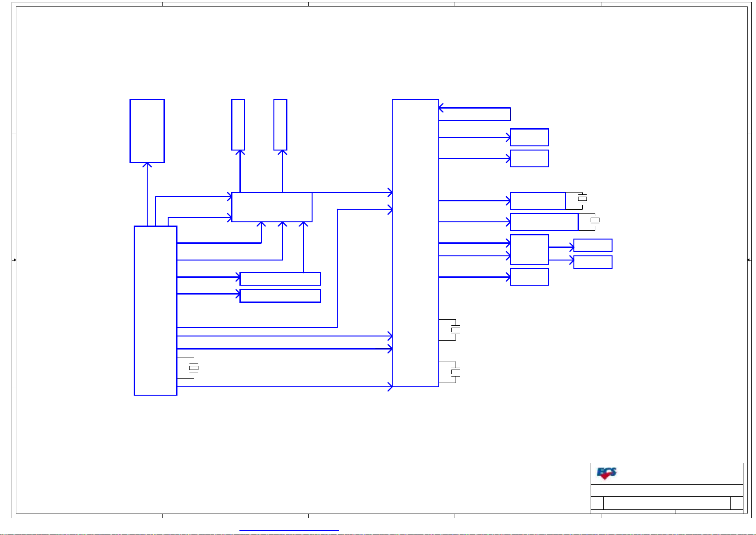Screen dimensions: 756x535
Task: Click the largest vertical block in the diagram
Action: tap(415, 243)
